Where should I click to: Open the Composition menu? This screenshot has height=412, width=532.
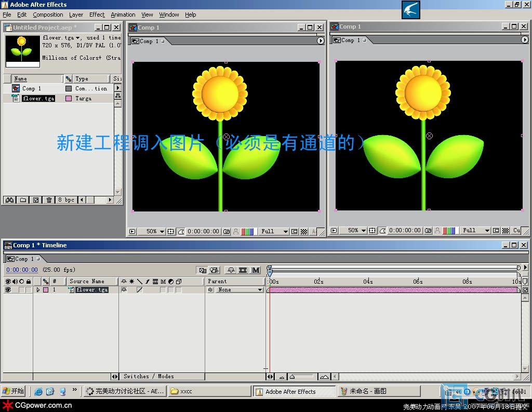click(48, 15)
